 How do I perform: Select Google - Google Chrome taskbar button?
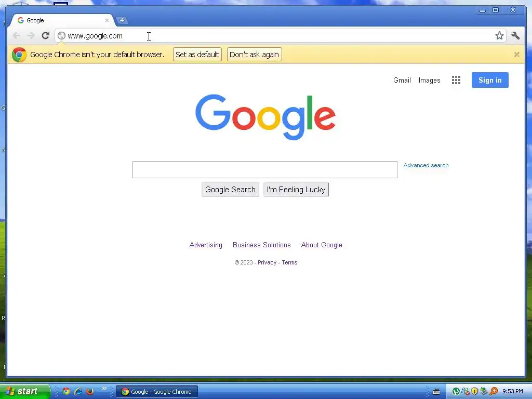(x=157, y=392)
